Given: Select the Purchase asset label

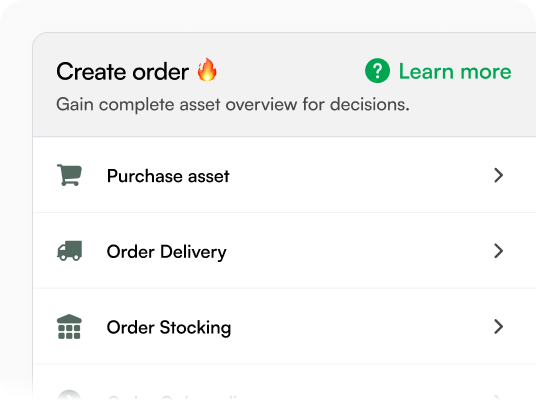Looking at the screenshot, I should tap(168, 176).
